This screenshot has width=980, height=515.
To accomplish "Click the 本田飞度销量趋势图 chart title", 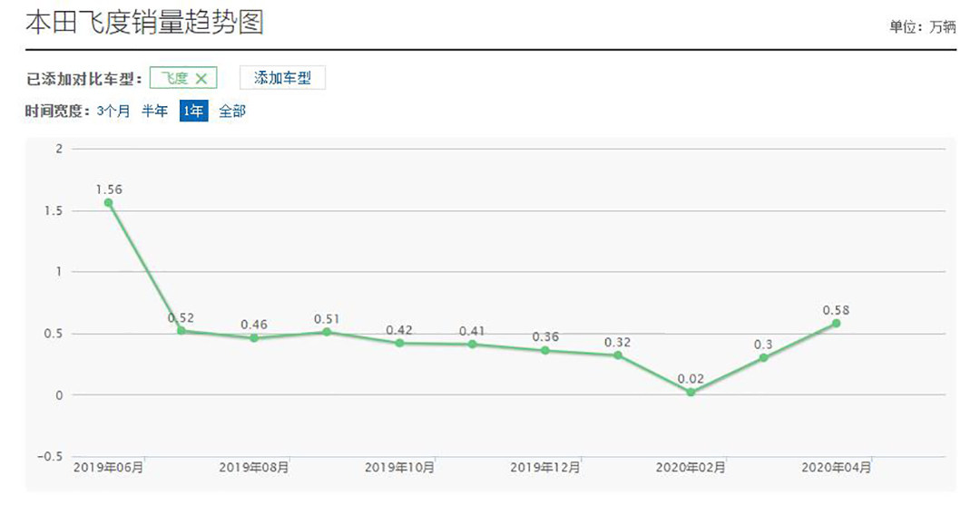I will [x=144, y=22].
